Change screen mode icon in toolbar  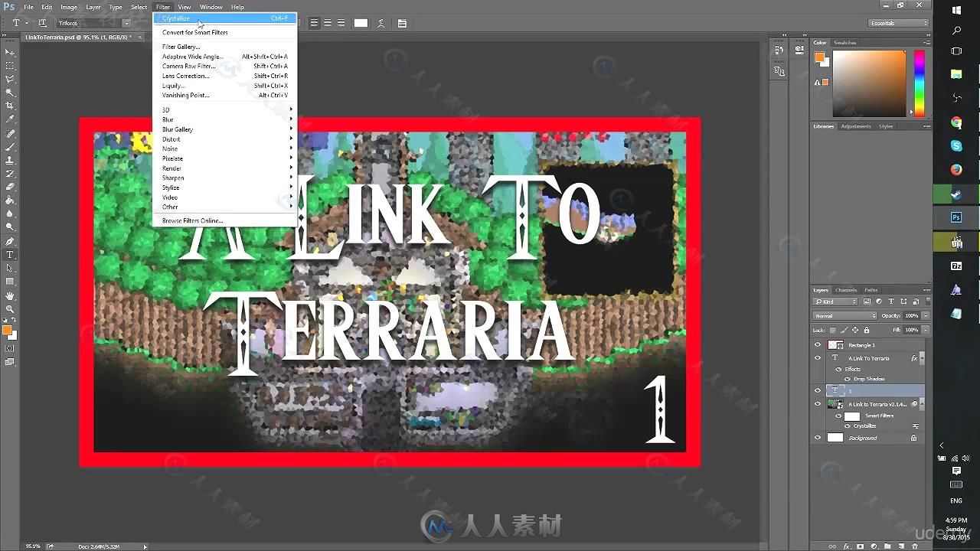(10, 362)
